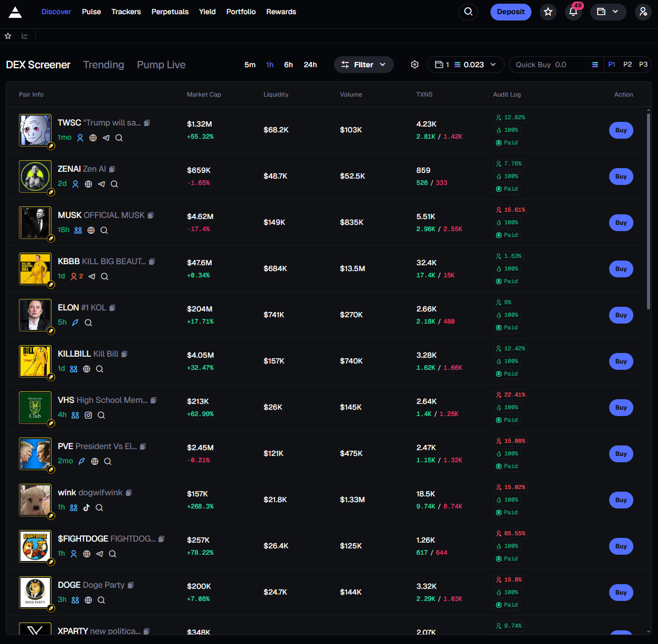Screen dimensions: 658x644
Task: Open the Rewards page
Action: pos(281,12)
